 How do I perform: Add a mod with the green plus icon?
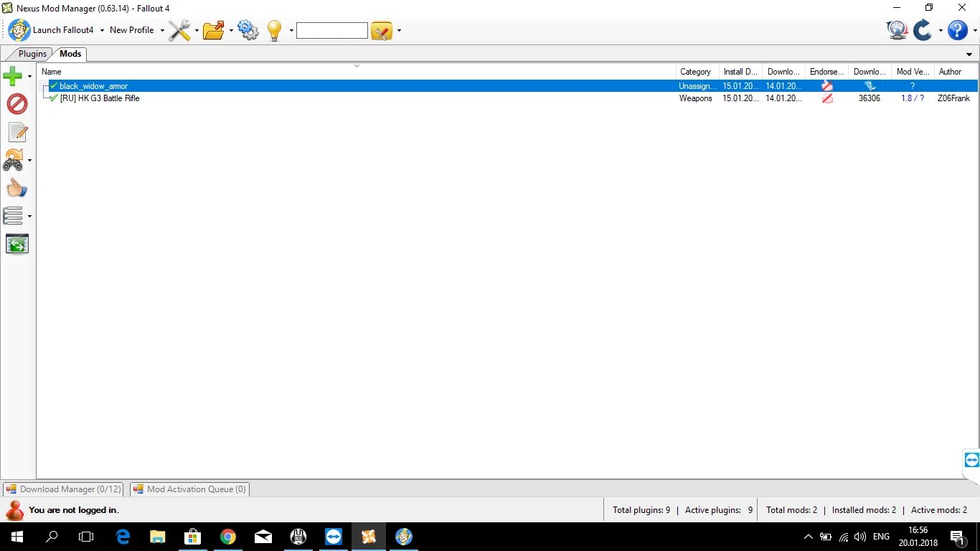[13, 76]
